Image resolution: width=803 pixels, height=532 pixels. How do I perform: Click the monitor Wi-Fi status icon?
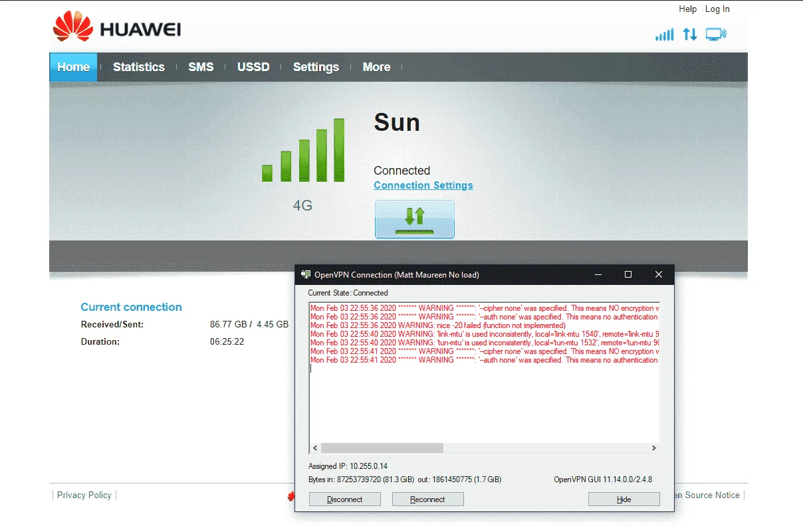(716, 35)
